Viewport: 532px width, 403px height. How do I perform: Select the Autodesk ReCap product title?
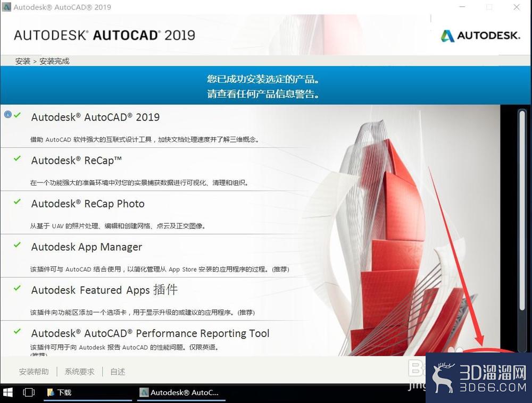76,161
